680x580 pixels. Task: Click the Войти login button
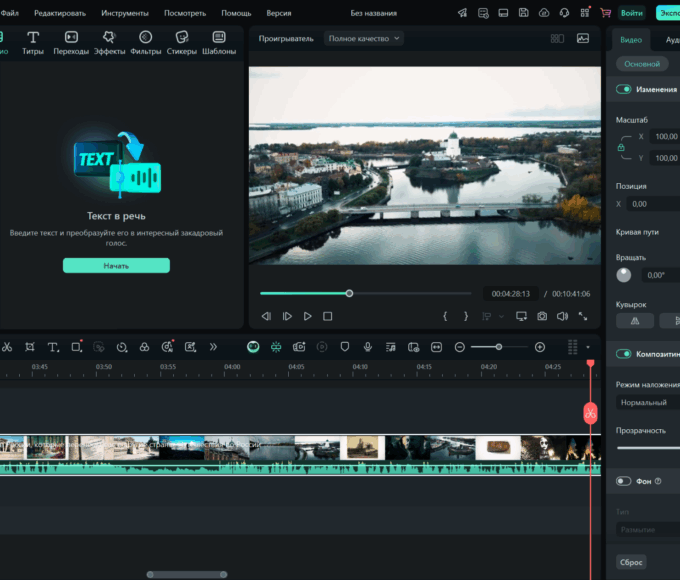click(632, 13)
